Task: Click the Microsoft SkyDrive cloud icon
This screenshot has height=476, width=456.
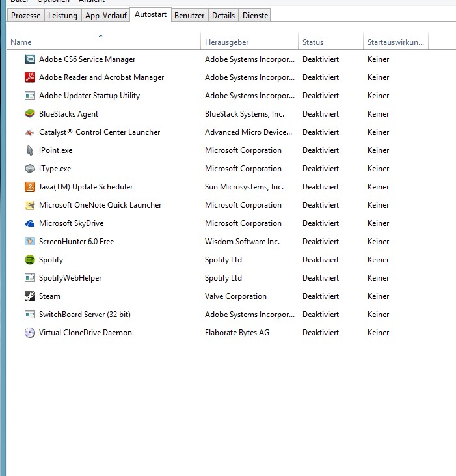Action: 30,223
